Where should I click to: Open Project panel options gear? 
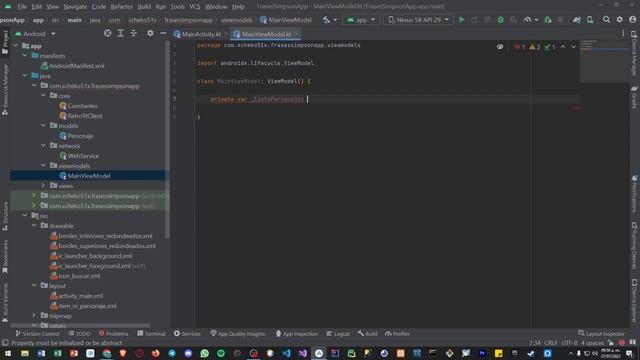coord(150,33)
